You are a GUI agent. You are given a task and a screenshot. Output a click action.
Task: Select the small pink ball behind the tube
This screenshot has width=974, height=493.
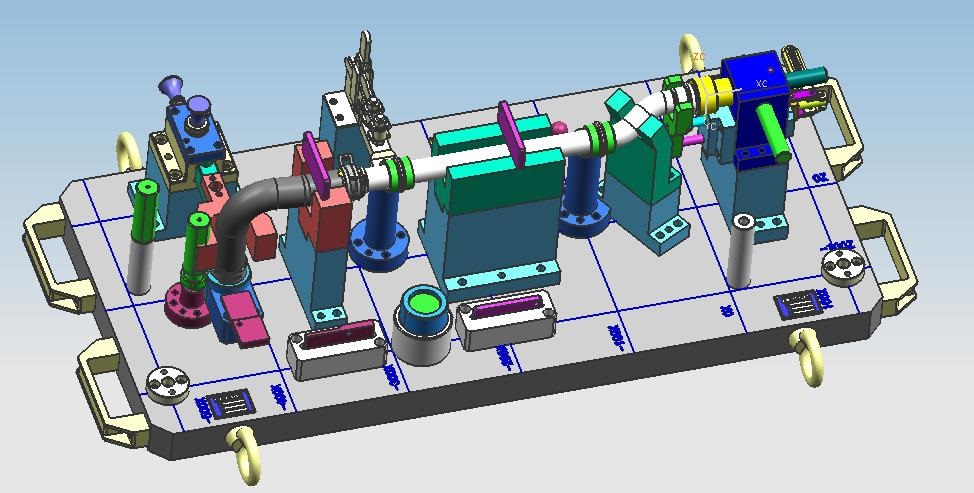[x=558, y=128]
